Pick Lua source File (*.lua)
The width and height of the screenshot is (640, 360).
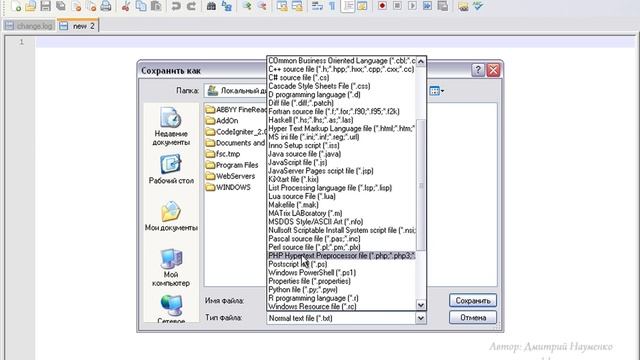[x=341, y=196]
